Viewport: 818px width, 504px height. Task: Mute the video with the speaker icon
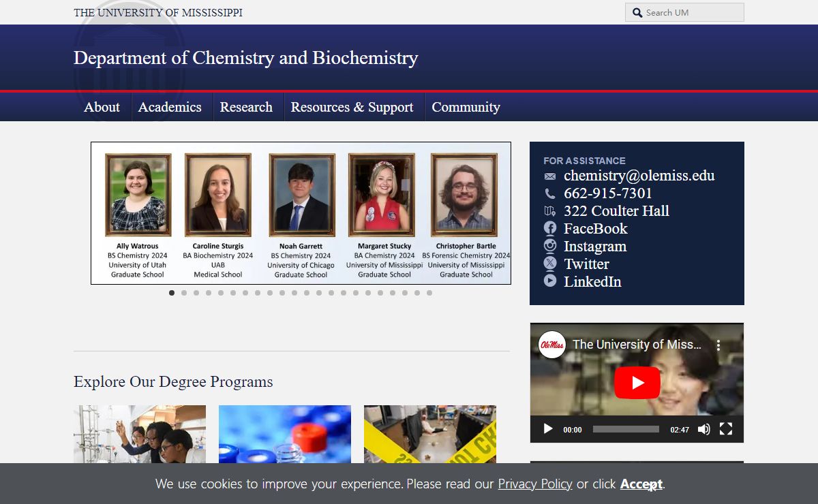click(x=704, y=429)
